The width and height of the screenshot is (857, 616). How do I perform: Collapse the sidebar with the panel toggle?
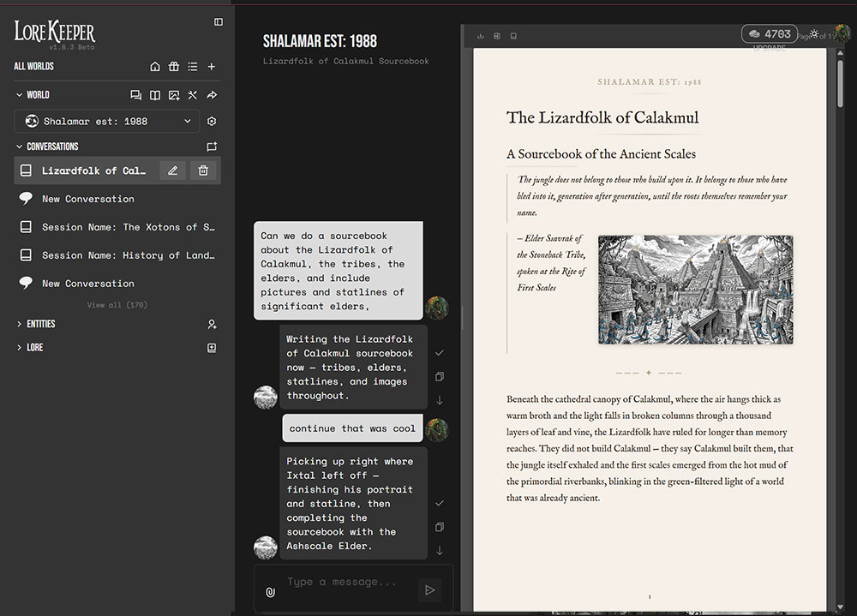pos(219,21)
